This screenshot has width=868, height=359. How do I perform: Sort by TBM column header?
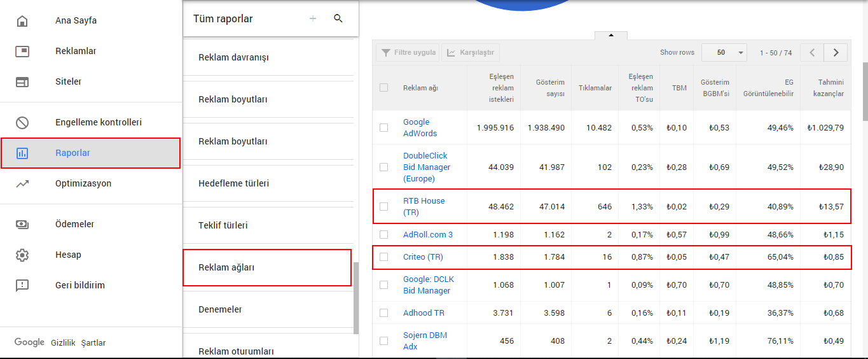[679, 88]
